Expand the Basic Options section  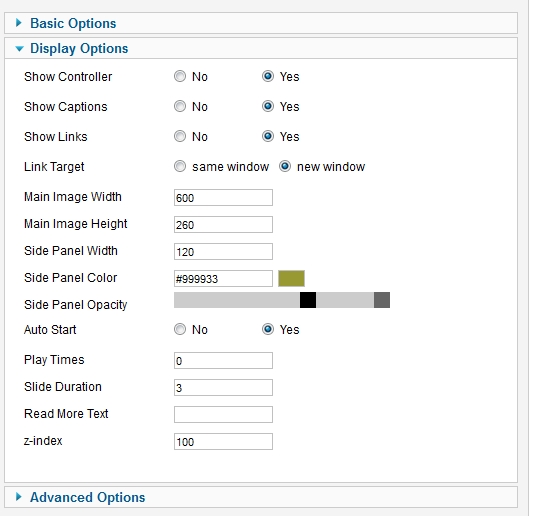(73, 24)
